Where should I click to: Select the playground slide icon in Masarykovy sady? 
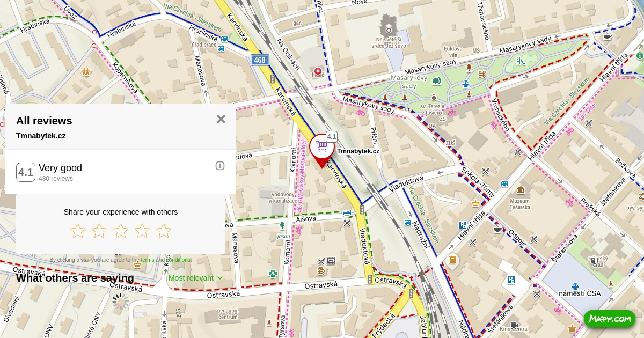point(521,61)
